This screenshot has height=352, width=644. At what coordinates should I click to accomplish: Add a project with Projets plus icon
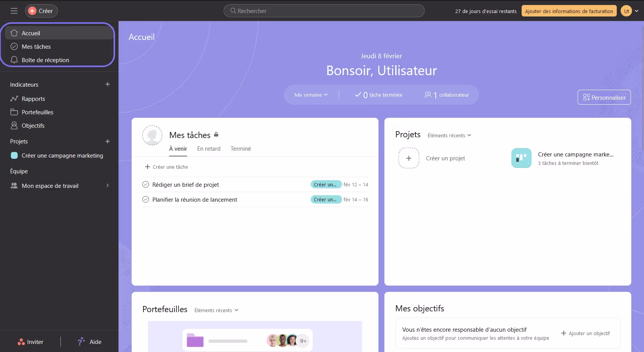108,141
